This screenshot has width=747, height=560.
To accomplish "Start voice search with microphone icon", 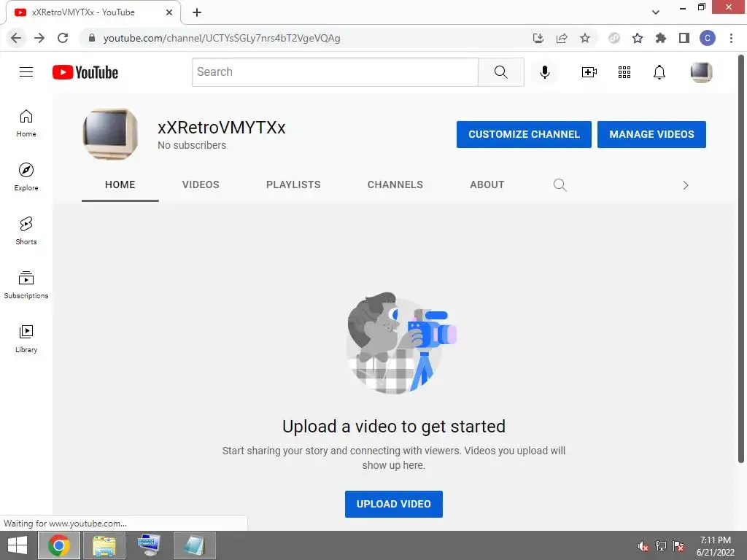I will coord(544,72).
